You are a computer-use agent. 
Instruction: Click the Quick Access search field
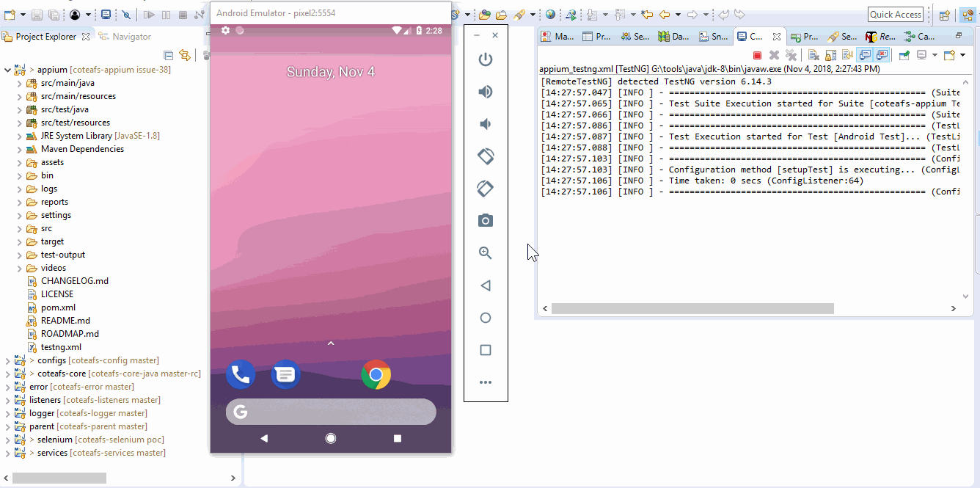coord(896,15)
